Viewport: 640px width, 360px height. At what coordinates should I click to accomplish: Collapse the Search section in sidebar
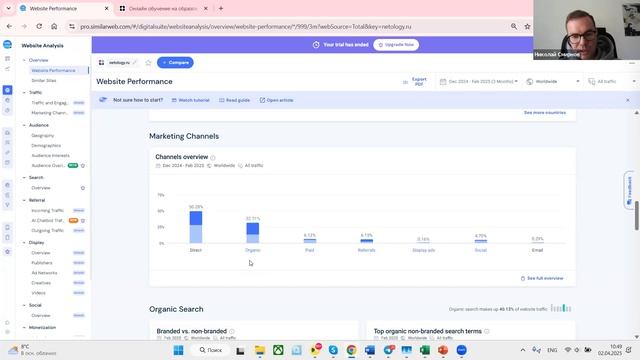(x=24, y=178)
